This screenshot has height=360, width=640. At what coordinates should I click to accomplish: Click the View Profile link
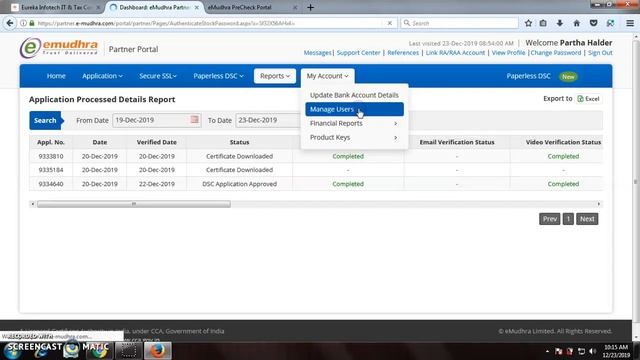[x=508, y=53]
